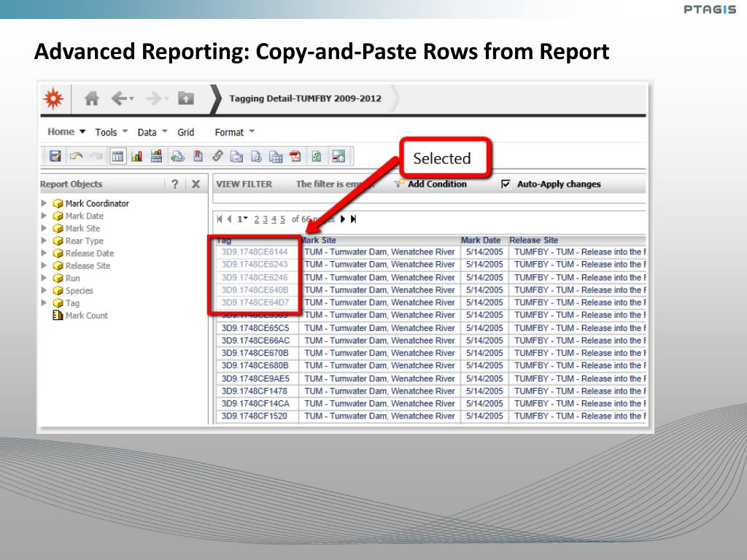Click the green-arrow history list icon
Viewport: 747px width, 560px height.
tap(178, 156)
